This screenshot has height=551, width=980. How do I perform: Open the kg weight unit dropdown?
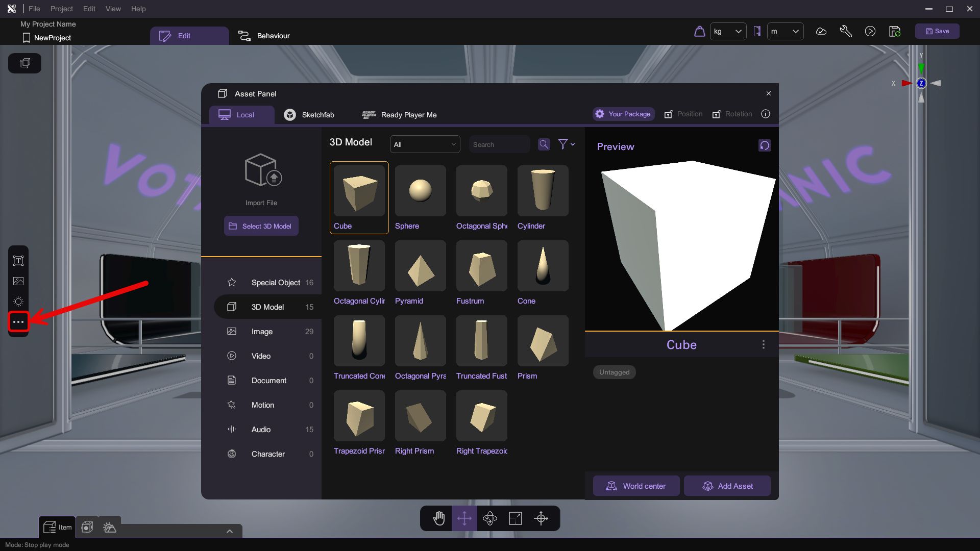point(728,31)
